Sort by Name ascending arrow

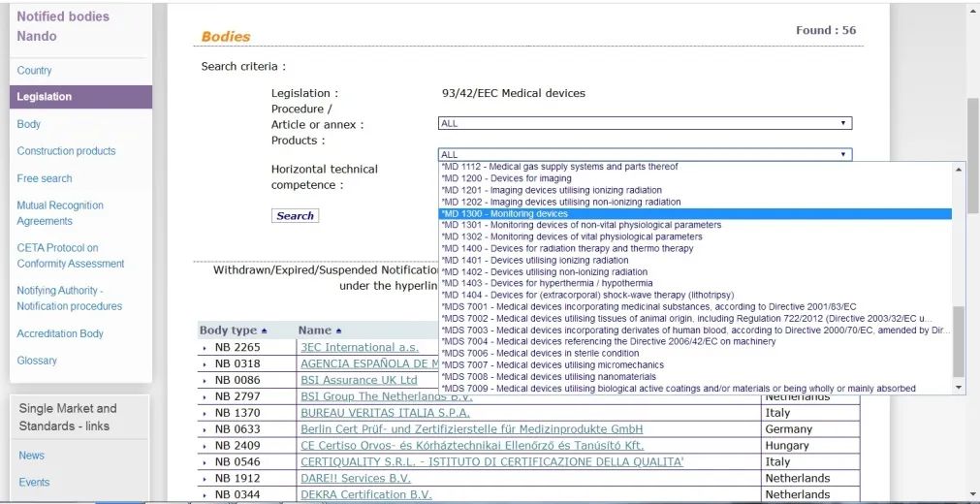(x=338, y=331)
